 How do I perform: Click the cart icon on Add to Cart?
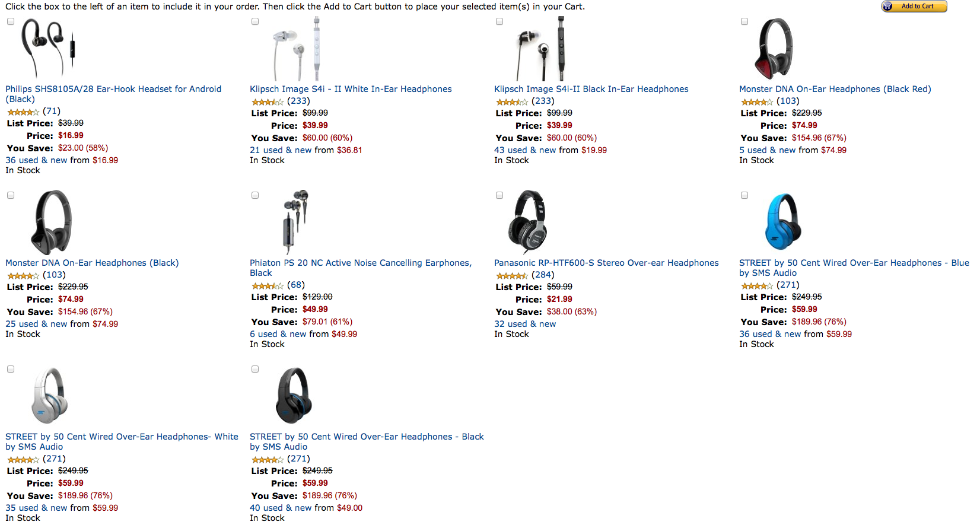[888, 7]
